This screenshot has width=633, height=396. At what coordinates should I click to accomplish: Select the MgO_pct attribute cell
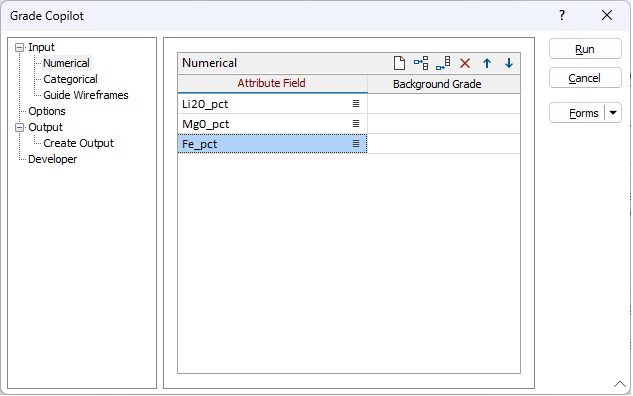(x=272, y=124)
